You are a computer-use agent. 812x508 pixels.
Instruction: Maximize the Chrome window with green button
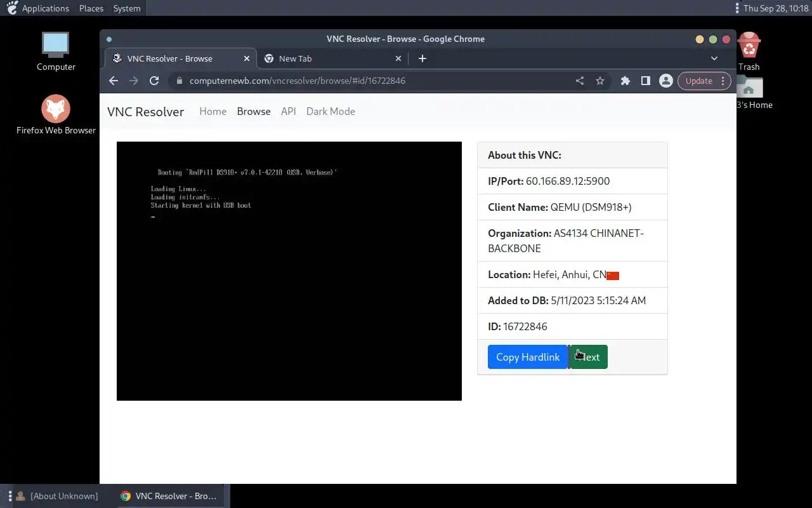click(713, 39)
